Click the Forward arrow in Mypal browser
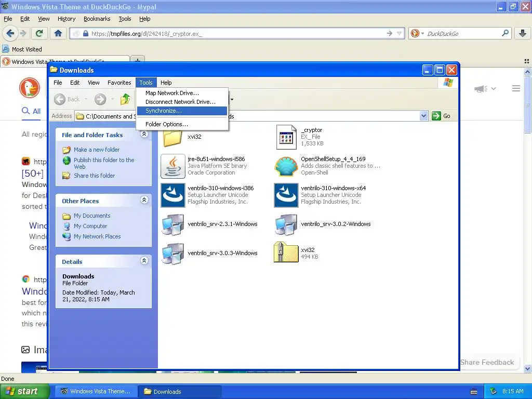Screen dimensions: 532x399 coord(23,33)
